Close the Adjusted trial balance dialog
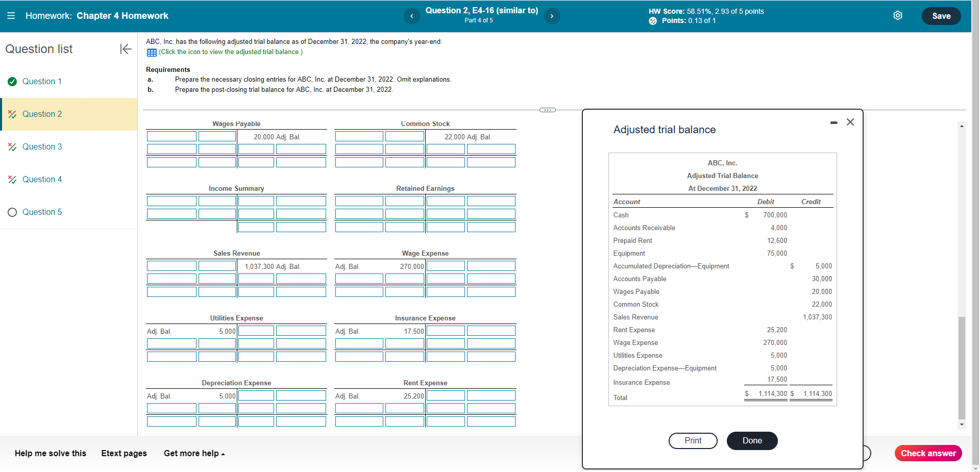 click(850, 122)
